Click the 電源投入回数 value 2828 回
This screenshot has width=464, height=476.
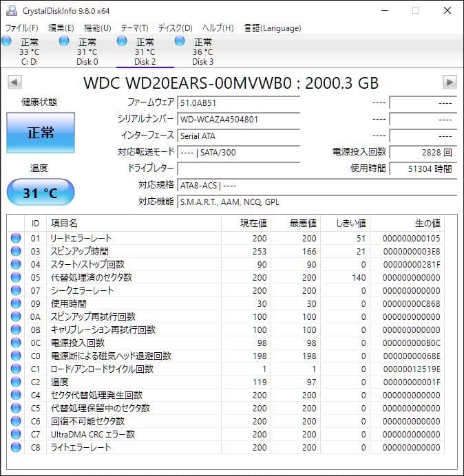423,153
